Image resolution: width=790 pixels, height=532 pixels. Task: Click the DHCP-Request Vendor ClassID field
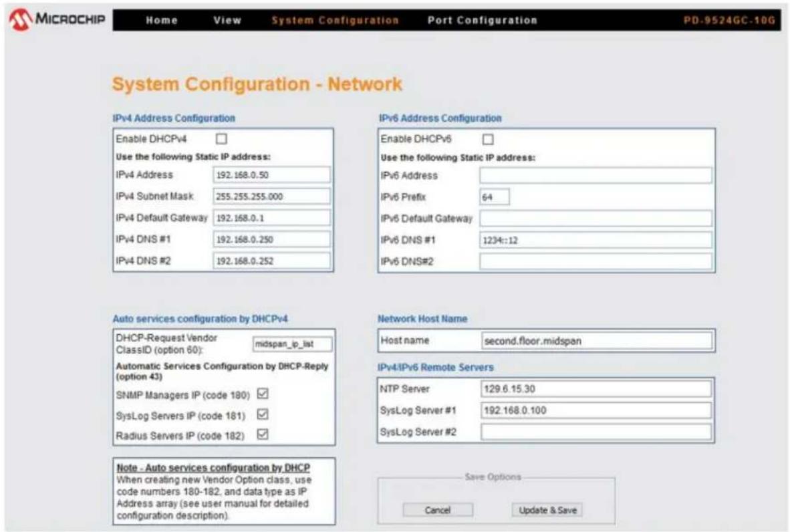[292, 344]
